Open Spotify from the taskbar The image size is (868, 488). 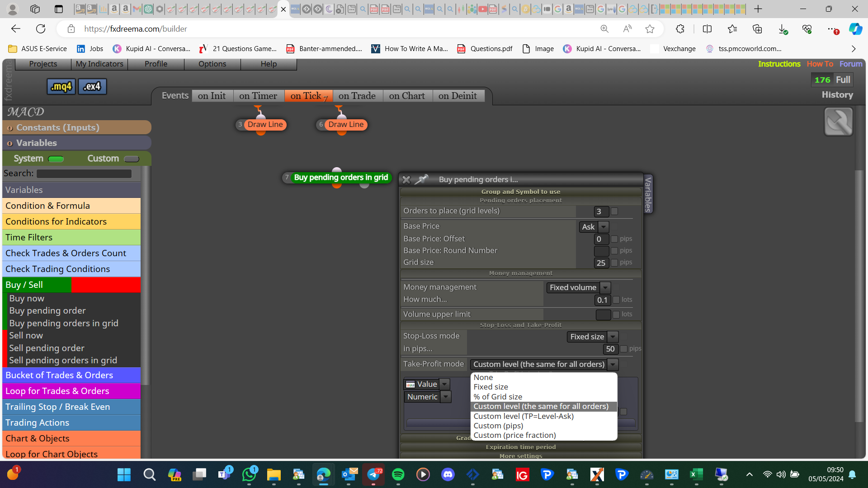coord(398,474)
